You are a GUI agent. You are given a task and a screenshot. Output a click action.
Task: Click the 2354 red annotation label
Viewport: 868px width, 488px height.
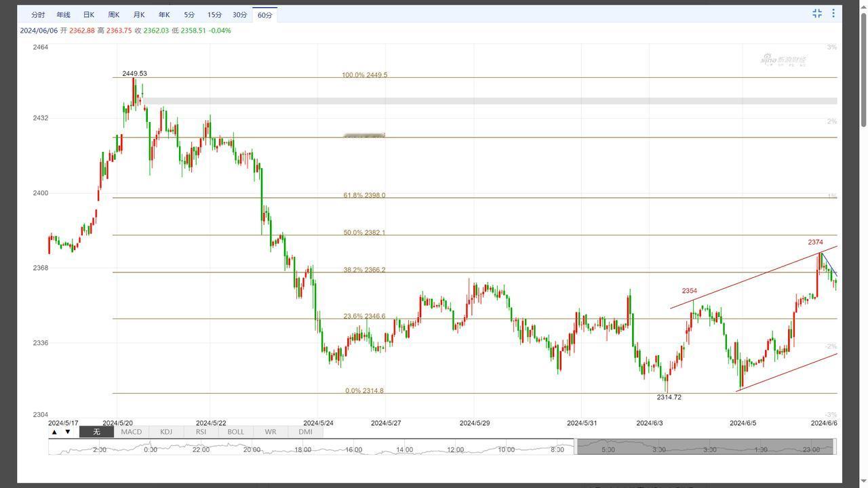[x=689, y=291]
